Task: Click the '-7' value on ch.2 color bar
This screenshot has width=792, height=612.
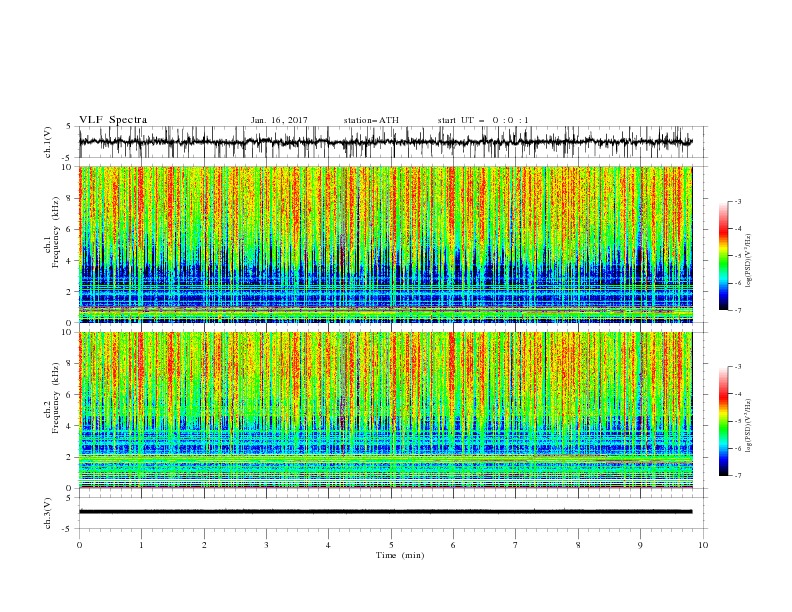Action: (737, 476)
